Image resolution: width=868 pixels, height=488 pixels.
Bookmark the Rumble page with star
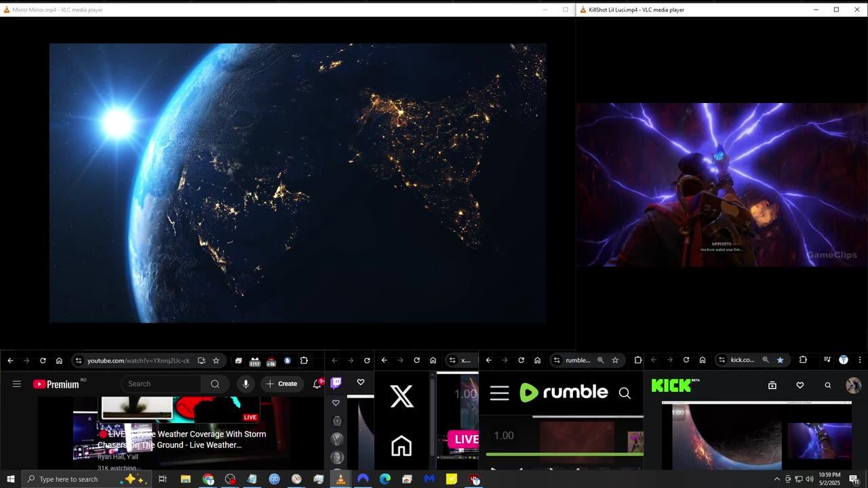pyautogui.click(x=615, y=361)
